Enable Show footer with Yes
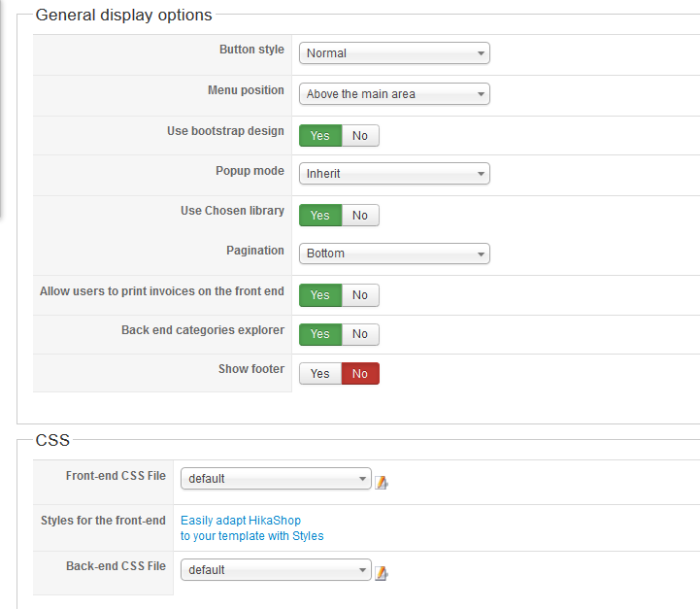 coord(320,374)
